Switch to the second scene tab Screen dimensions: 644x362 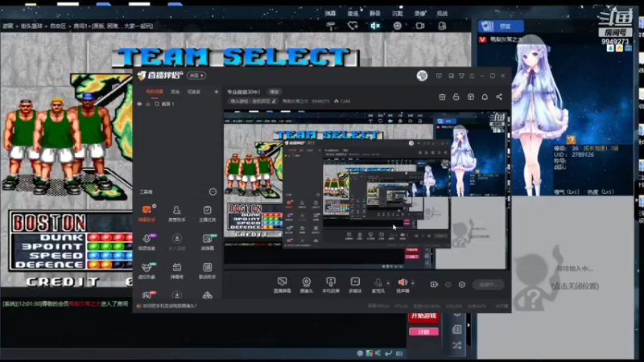pyautogui.click(x=175, y=92)
